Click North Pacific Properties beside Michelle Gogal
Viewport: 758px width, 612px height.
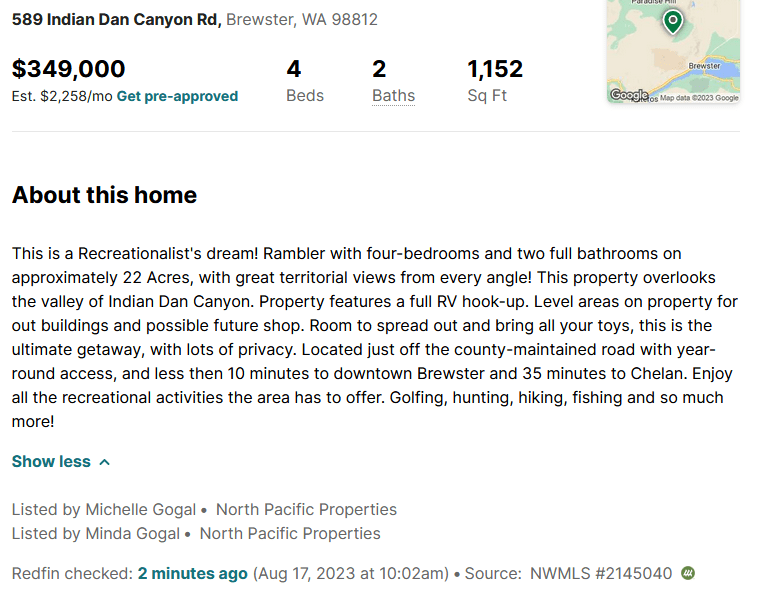click(306, 510)
